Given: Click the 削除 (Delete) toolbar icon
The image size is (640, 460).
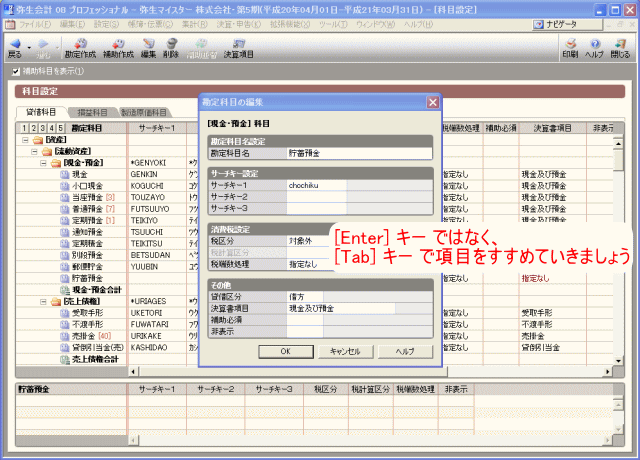Looking at the screenshot, I should pyautogui.click(x=170, y=46).
